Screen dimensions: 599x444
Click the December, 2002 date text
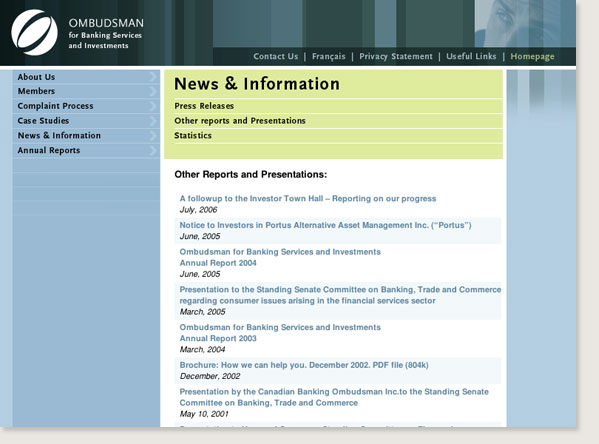point(210,376)
